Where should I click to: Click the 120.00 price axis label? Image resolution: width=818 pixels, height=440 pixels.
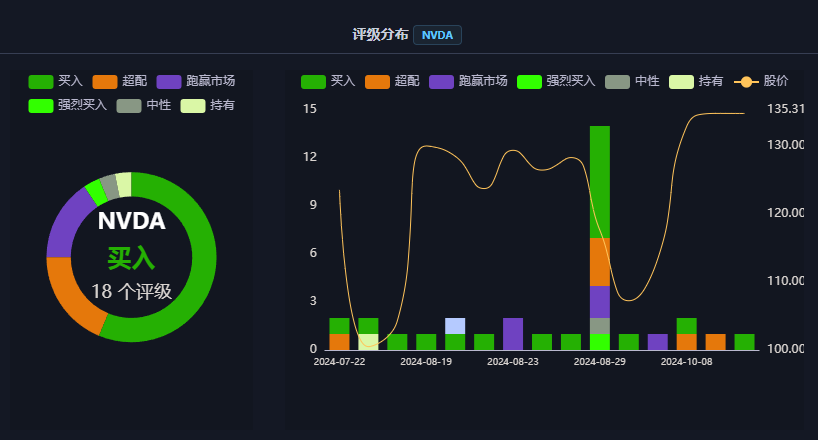tap(786, 212)
